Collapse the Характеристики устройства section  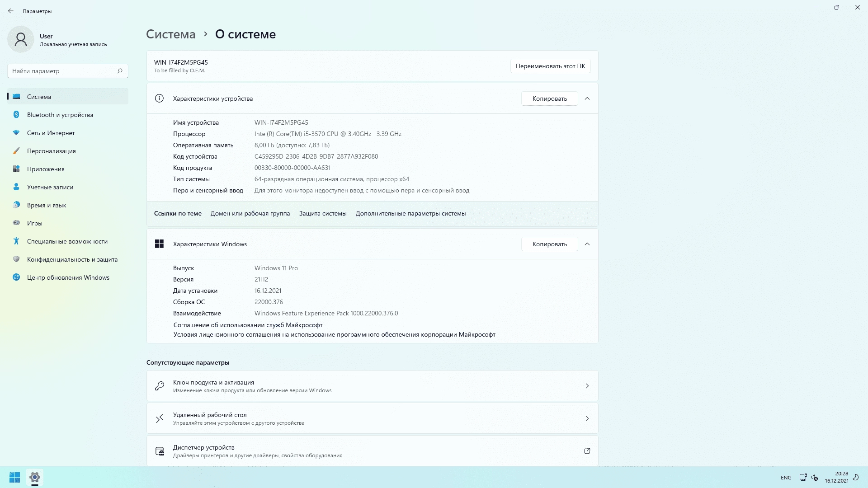(587, 99)
